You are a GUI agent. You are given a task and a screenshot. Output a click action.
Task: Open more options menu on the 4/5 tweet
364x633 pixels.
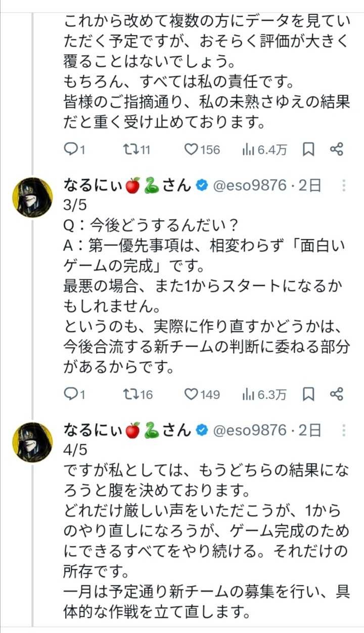[344, 430]
